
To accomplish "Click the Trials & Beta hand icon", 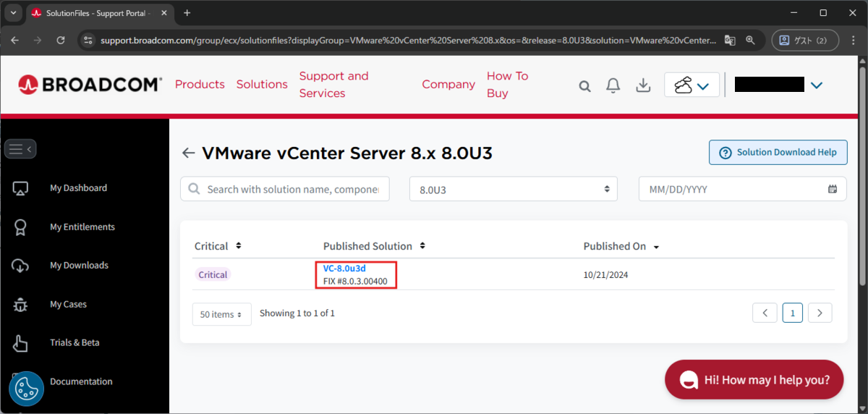I will (20, 343).
